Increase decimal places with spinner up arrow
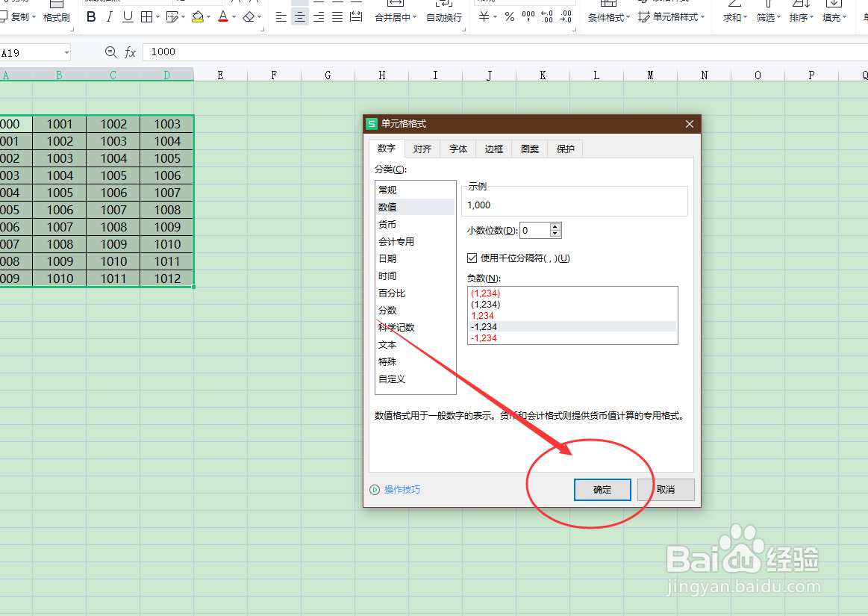 click(555, 226)
